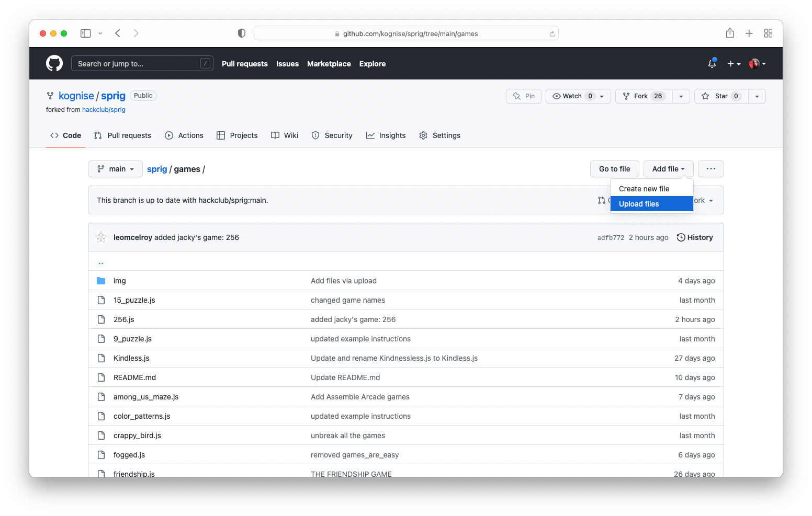This screenshot has width=812, height=516.
Task: Open notifications with the bell icon
Action: click(x=712, y=63)
